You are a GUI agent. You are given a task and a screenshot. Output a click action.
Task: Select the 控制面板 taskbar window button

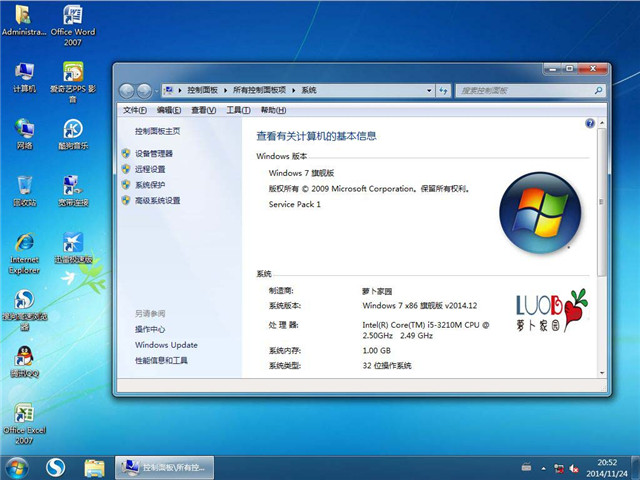click(x=164, y=468)
